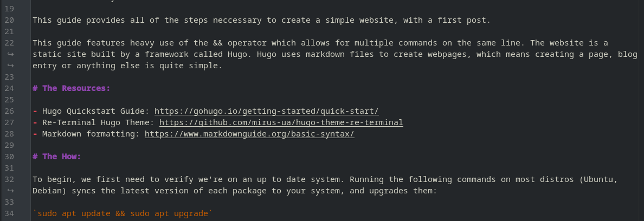This screenshot has height=221, width=644.
Task: Open the hugo-theme-re-terminal GitHub link
Action: (281, 122)
